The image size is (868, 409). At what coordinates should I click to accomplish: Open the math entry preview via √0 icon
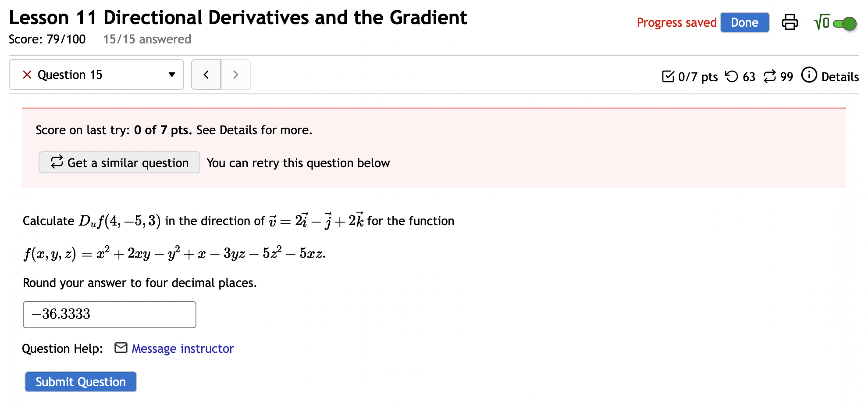click(x=821, y=22)
